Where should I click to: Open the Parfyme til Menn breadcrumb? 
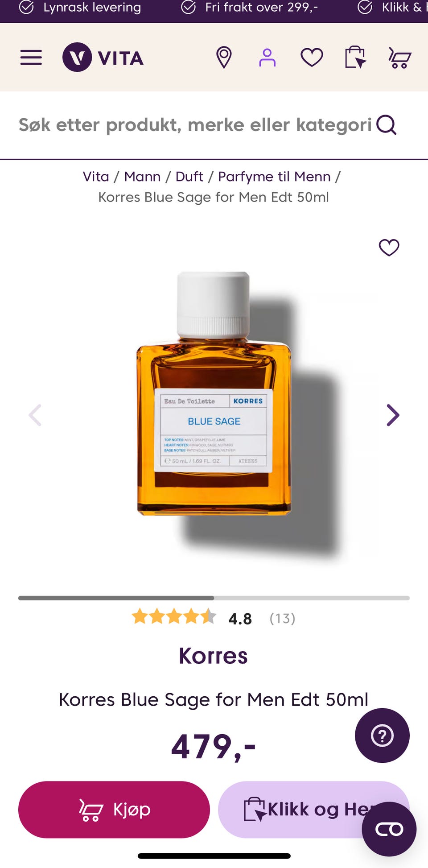coord(274,177)
